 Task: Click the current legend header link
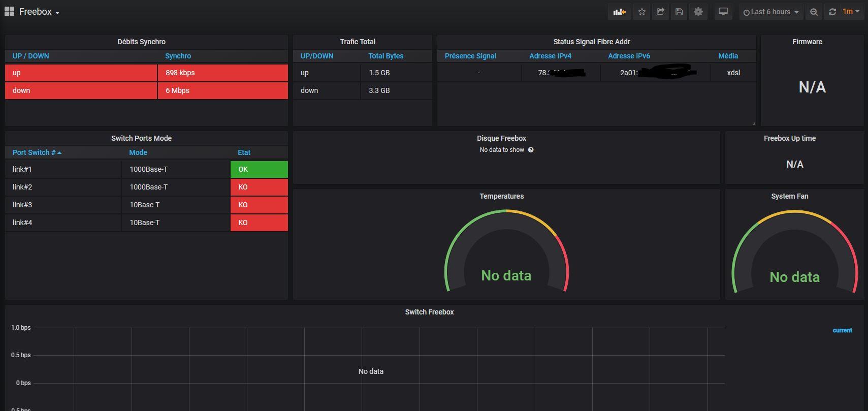pos(842,330)
